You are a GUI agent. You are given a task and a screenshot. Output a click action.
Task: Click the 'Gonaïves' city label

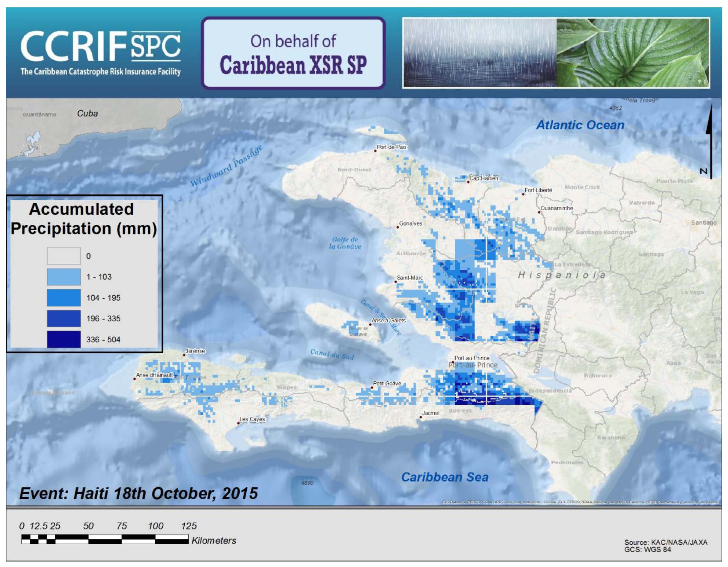pos(410,223)
